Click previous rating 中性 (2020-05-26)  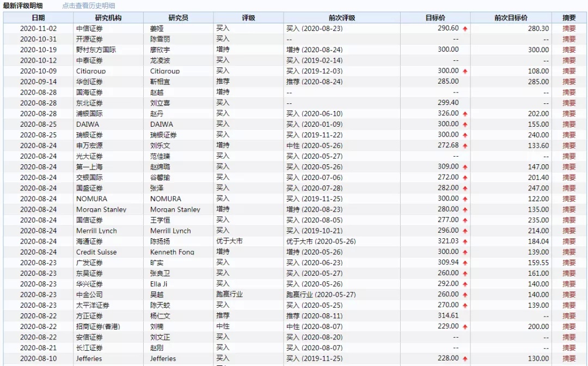pos(314,145)
